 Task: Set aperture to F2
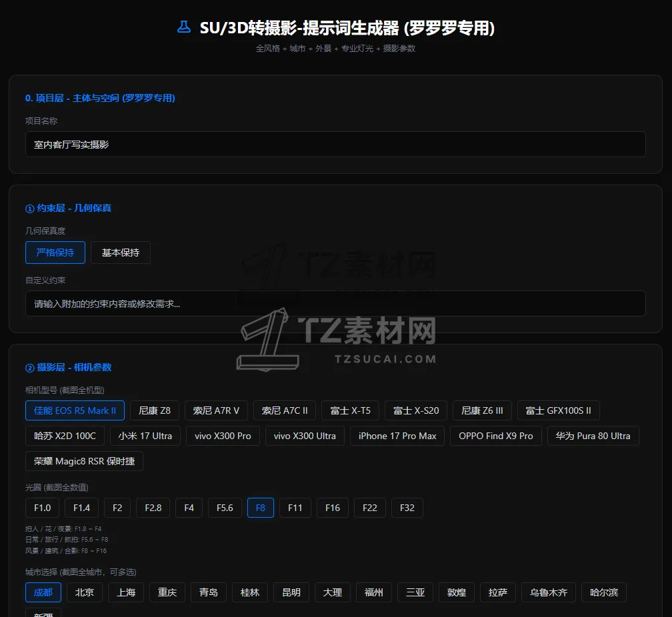coord(117,508)
